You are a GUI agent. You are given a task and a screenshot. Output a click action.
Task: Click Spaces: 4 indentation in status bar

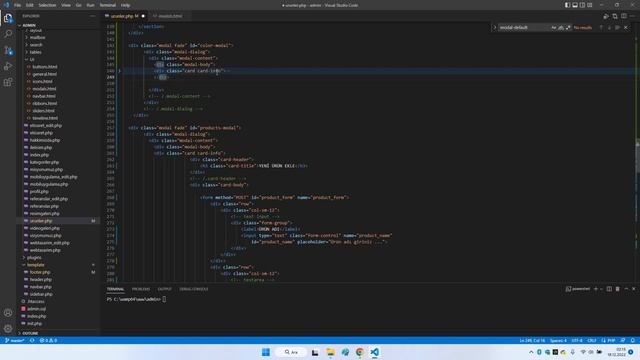pos(558,340)
